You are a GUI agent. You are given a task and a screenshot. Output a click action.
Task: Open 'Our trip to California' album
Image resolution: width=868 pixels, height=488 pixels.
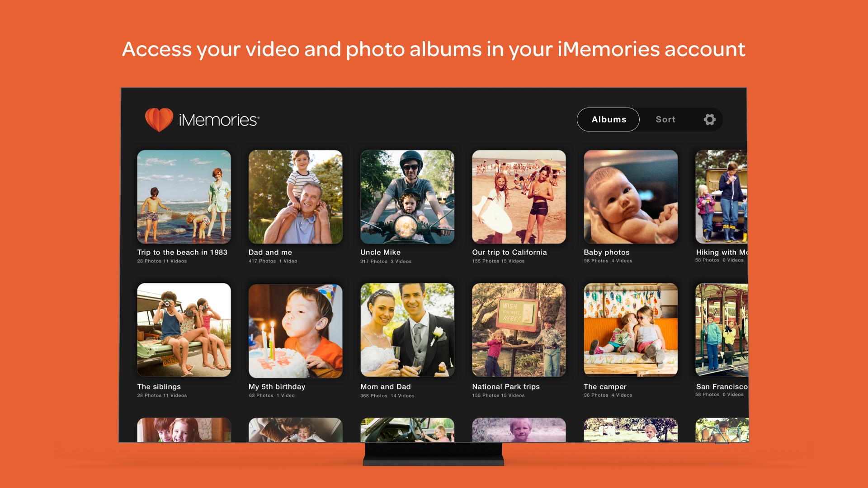(519, 197)
